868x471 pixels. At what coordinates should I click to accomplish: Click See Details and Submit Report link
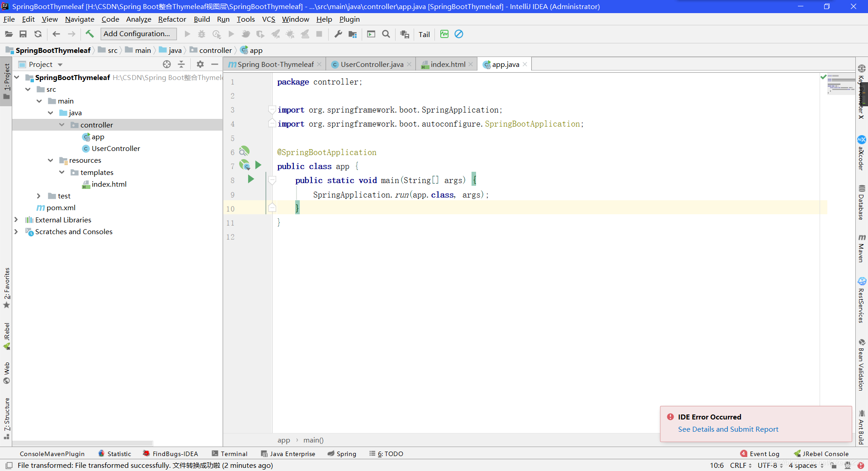728,429
